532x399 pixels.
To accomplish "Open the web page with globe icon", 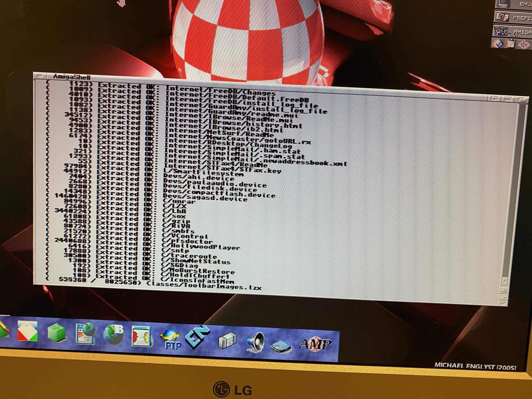I will pyautogui.click(x=85, y=334).
